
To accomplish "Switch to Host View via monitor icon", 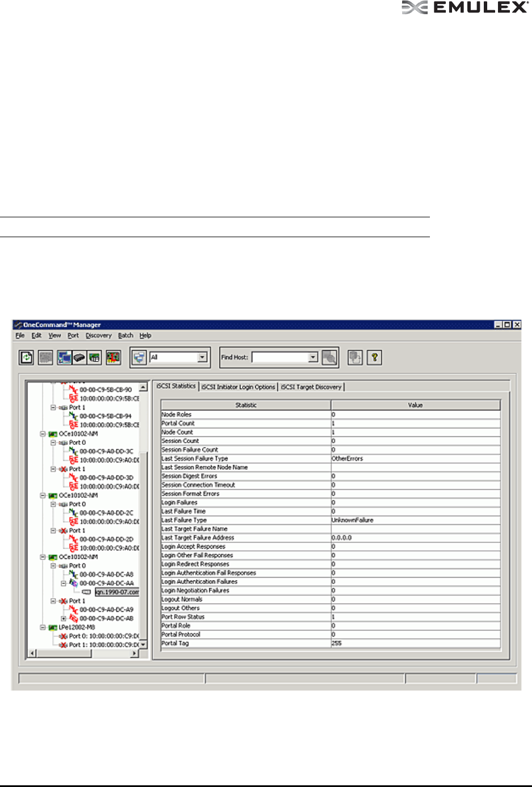I will (x=65, y=357).
